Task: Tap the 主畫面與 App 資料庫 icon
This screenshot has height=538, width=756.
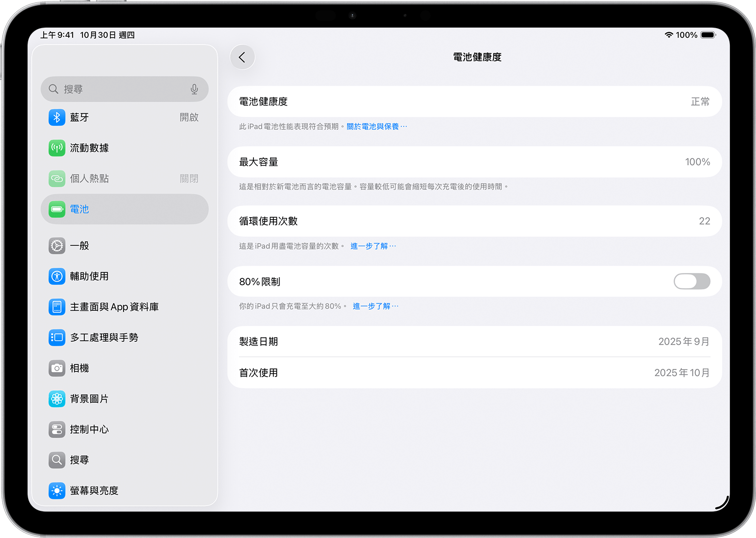Action: [x=57, y=307]
